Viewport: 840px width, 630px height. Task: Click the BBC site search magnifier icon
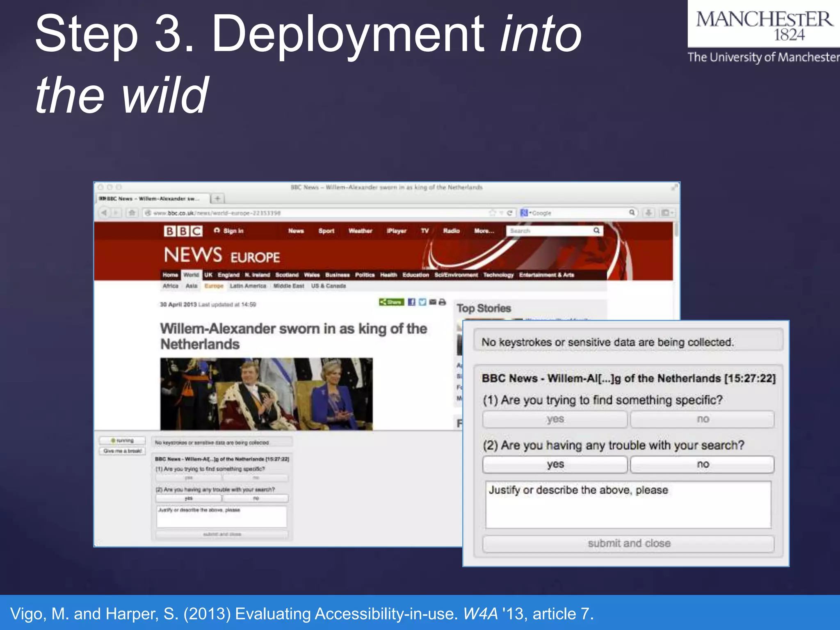(x=596, y=231)
